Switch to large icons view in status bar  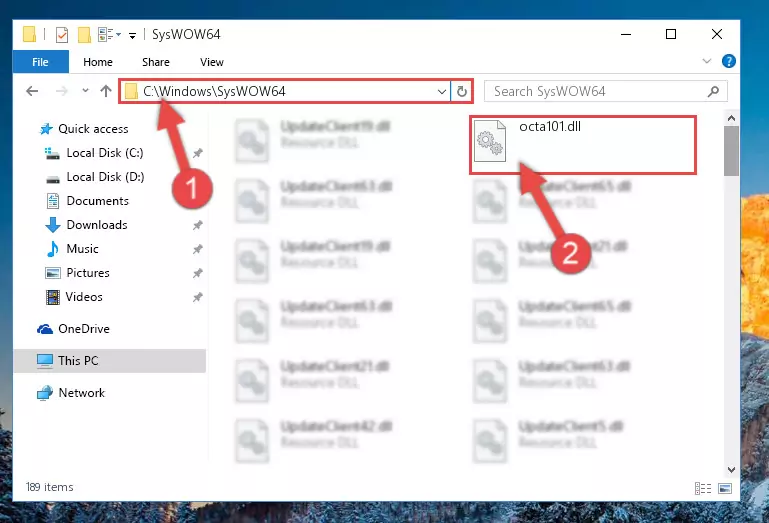724,488
